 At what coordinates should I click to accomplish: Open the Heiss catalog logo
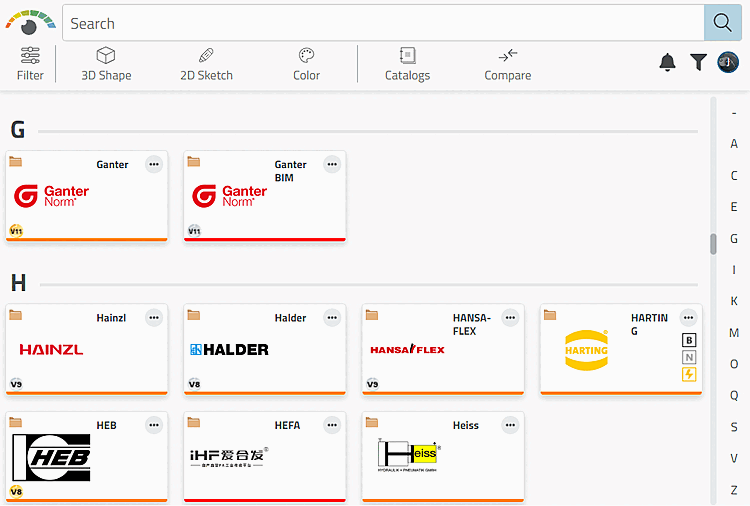409,454
